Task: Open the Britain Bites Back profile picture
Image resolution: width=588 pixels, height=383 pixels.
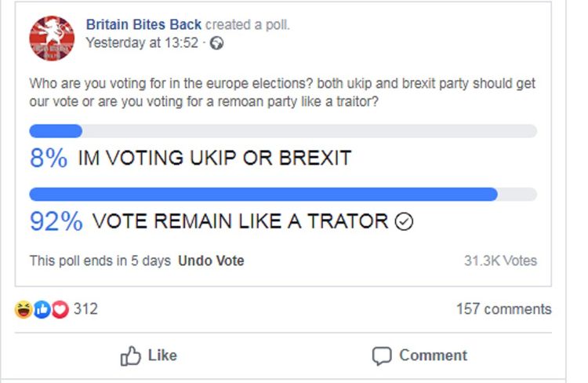Action: click(52, 38)
